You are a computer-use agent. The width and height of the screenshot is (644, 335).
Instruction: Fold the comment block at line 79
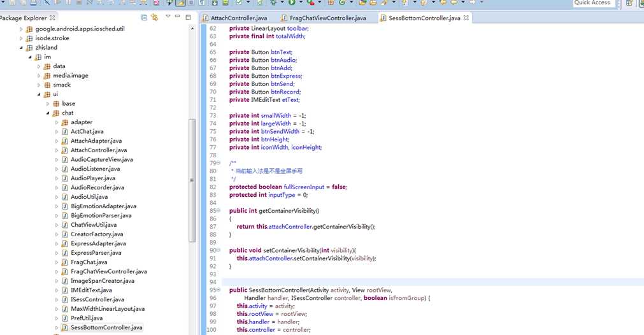tap(218, 164)
